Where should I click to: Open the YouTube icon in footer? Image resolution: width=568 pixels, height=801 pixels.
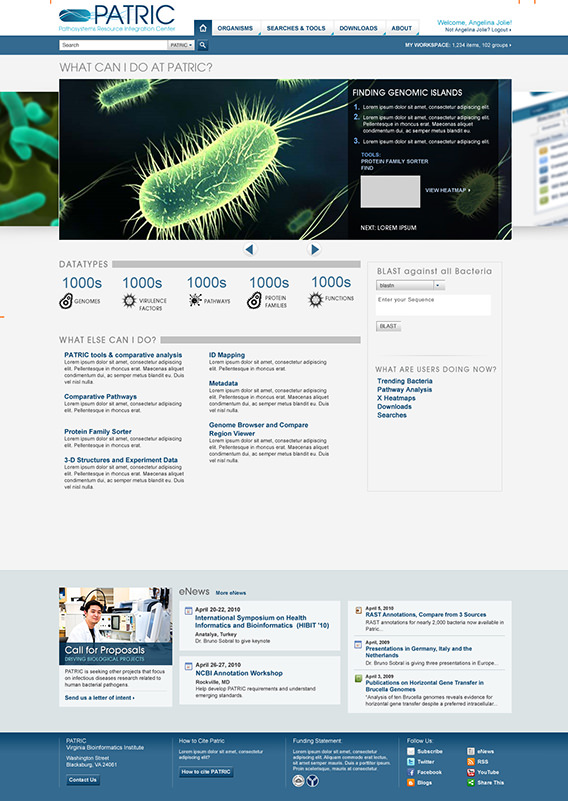pyautogui.click(x=470, y=772)
